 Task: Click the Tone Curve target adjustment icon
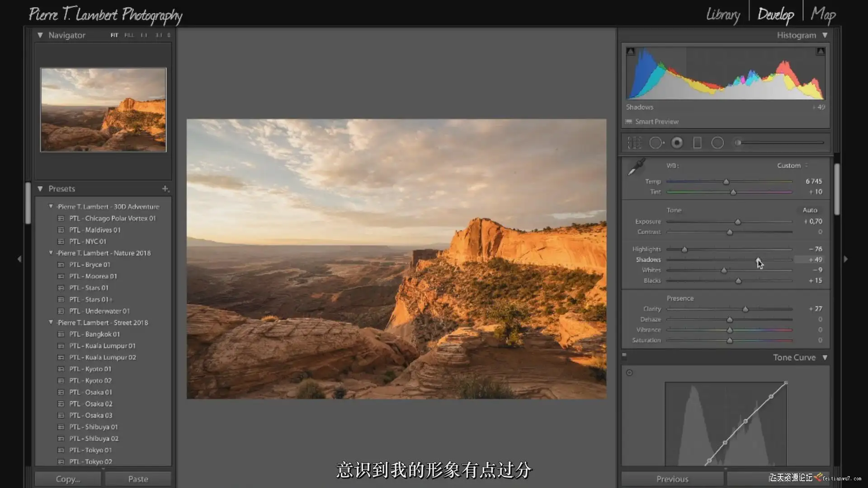tap(629, 373)
